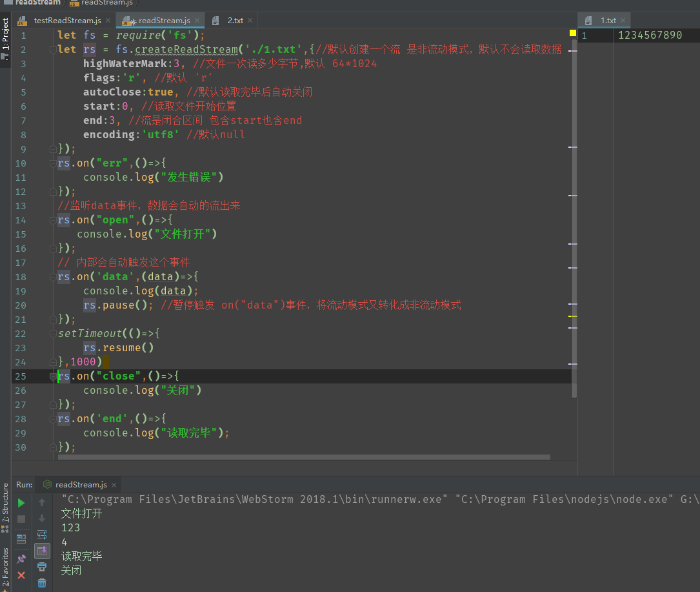Click the 'Run:' panel label
This screenshot has width=700, height=592.
tap(24, 485)
